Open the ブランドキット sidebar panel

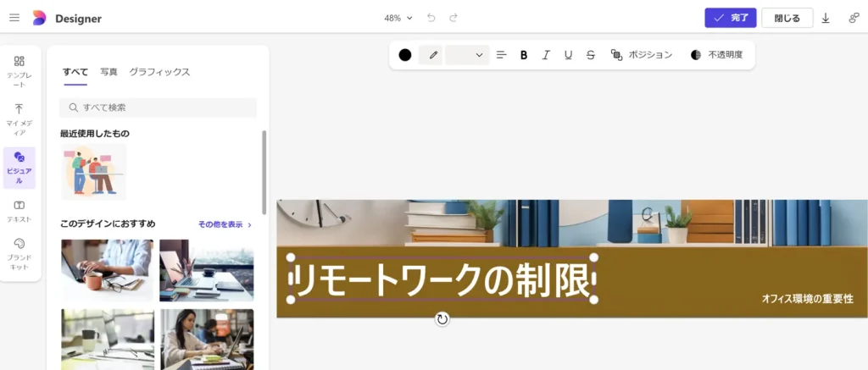pos(19,254)
